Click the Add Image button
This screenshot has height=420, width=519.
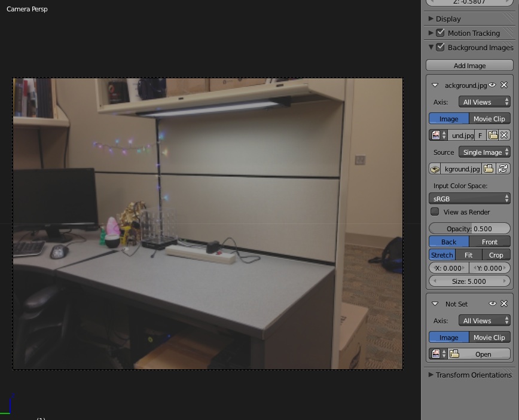(x=469, y=66)
